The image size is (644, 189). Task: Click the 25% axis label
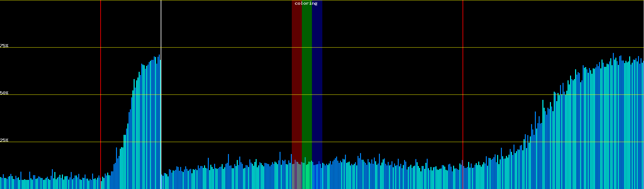coord(4,140)
